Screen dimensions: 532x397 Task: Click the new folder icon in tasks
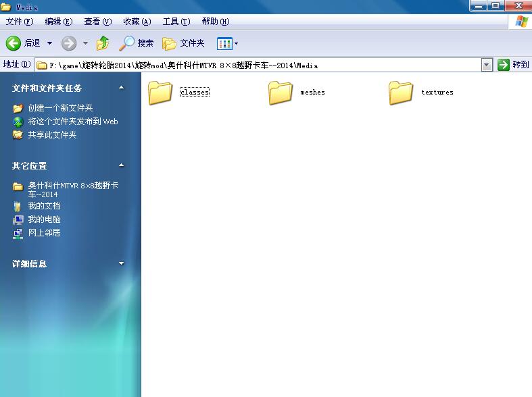18,108
